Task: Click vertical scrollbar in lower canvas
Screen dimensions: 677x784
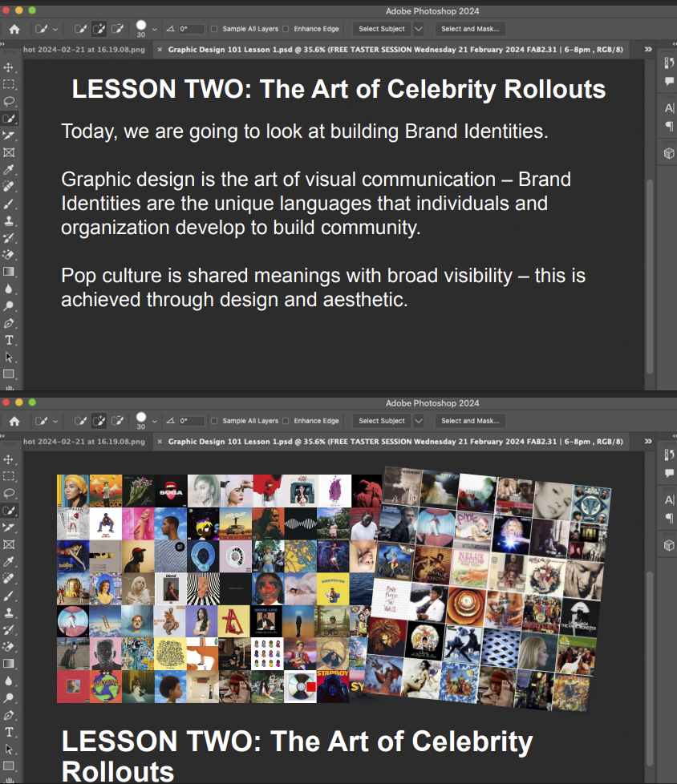Action: (x=650, y=668)
